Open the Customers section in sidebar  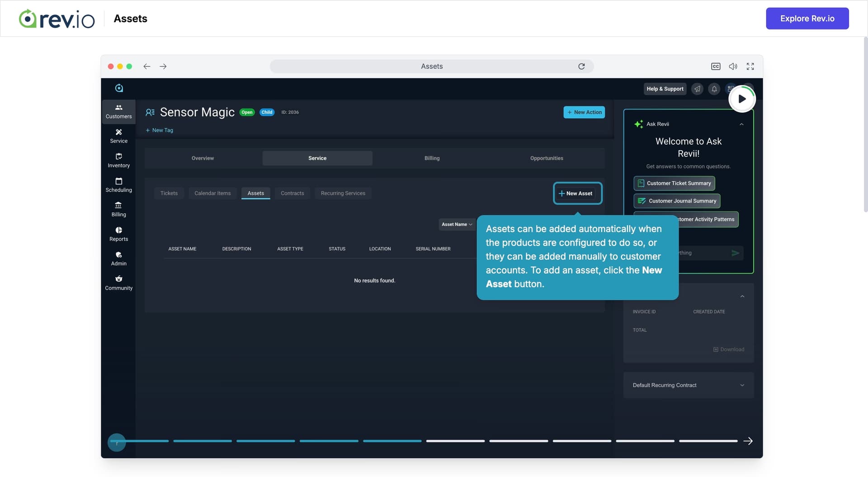pos(118,111)
